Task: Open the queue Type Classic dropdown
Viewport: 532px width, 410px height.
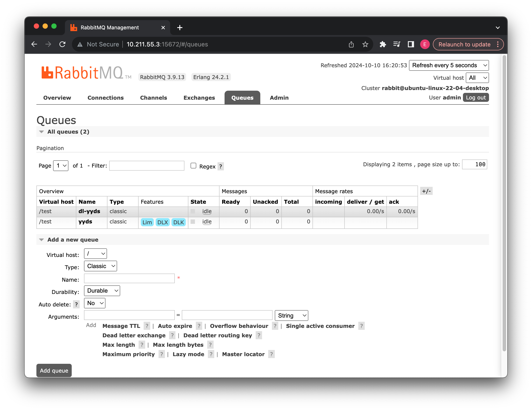Action: [100, 266]
